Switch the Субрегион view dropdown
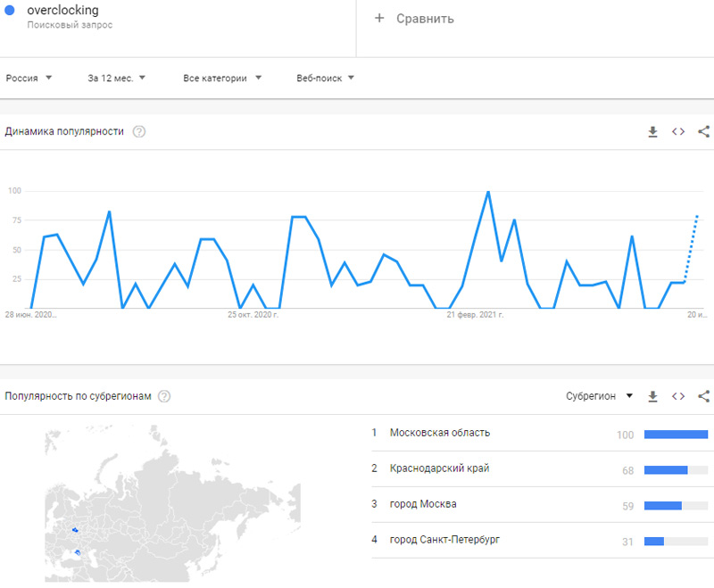The width and height of the screenshot is (714, 588). click(x=599, y=396)
